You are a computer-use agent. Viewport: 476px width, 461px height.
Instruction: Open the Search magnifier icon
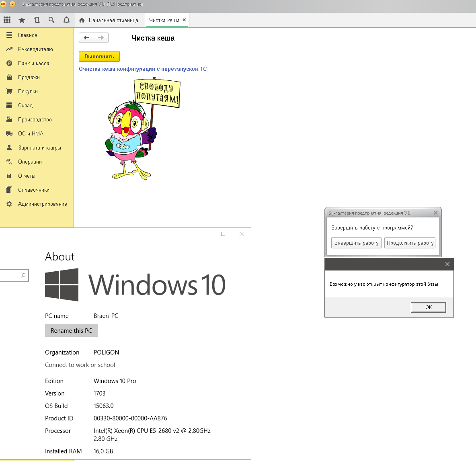coord(51,20)
